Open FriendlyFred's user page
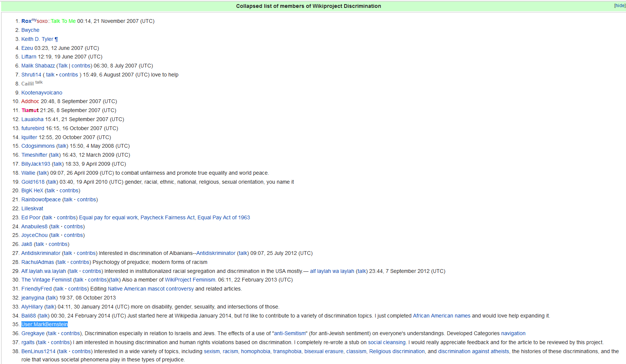The width and height of the screenshot is (626, 364). coord(36,289)
